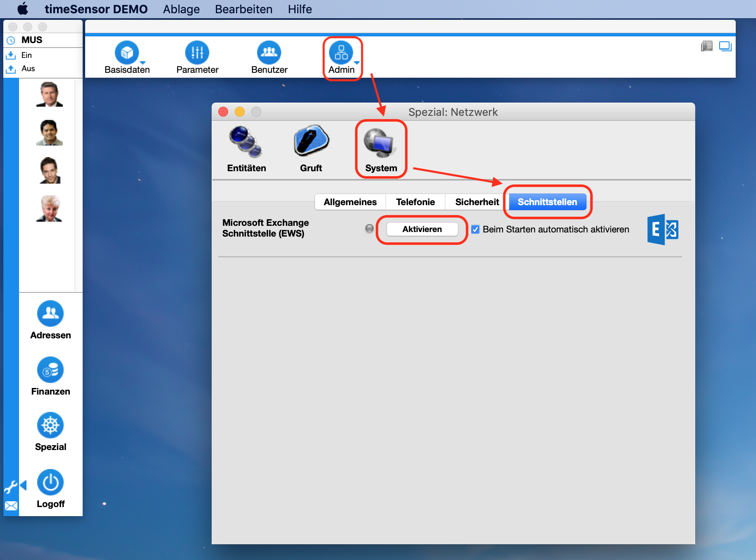Select the gray-haired woman's photo thumbnail
This screenshot has height=560, width=756.
[x=50, y=208]
